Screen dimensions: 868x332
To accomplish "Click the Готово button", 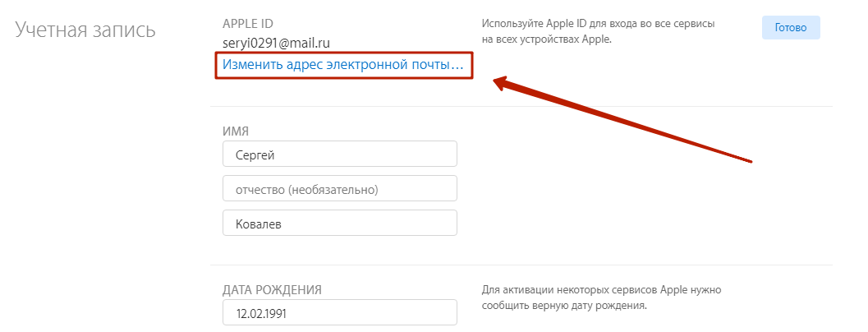I will point(791,27).
